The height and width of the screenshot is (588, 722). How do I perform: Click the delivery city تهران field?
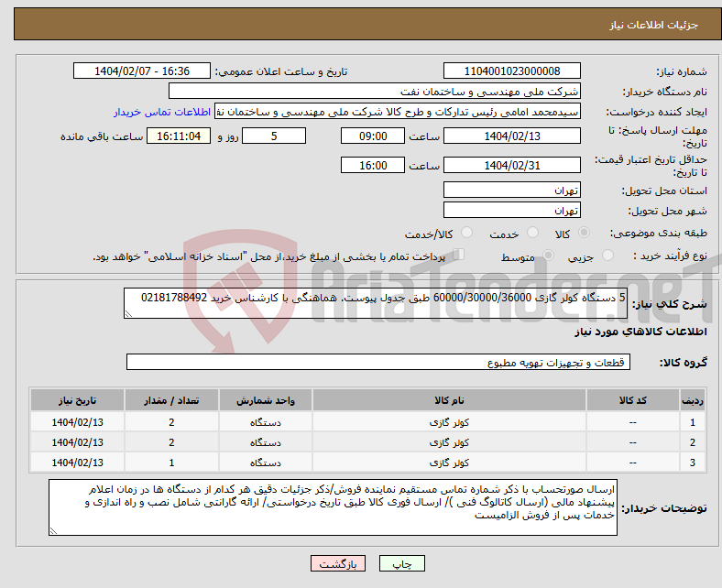tap(512, 210)
